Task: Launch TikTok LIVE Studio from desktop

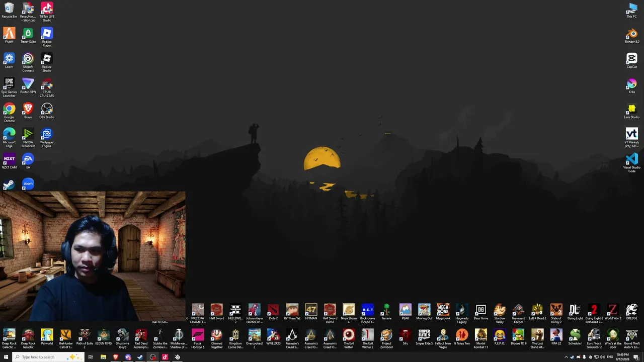Action: click(x=47, y=12)
